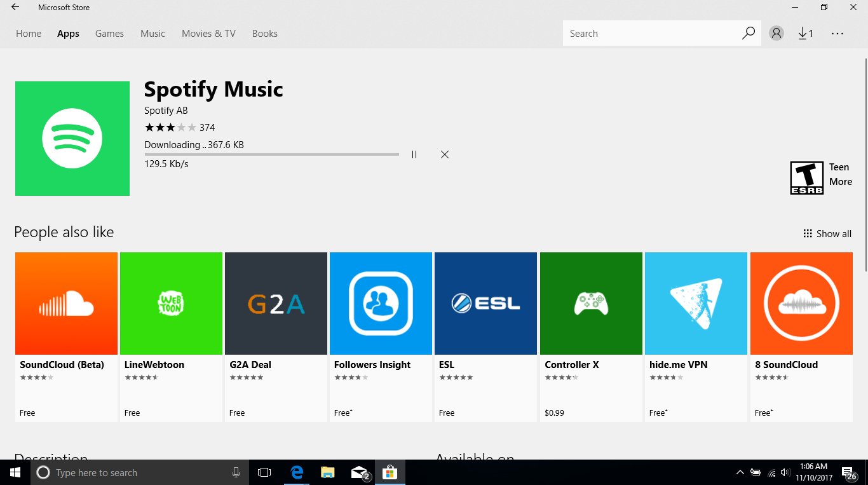Click the Show all link
Viewport: 868px width, 485px height.
pos(827,234)
